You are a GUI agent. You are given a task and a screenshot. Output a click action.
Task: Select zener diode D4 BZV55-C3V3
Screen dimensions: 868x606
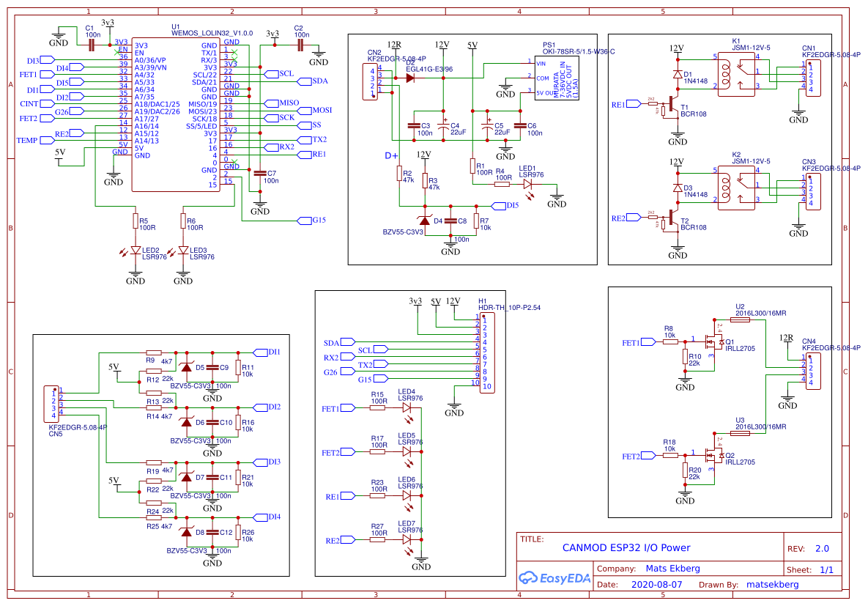click(425, 220)
